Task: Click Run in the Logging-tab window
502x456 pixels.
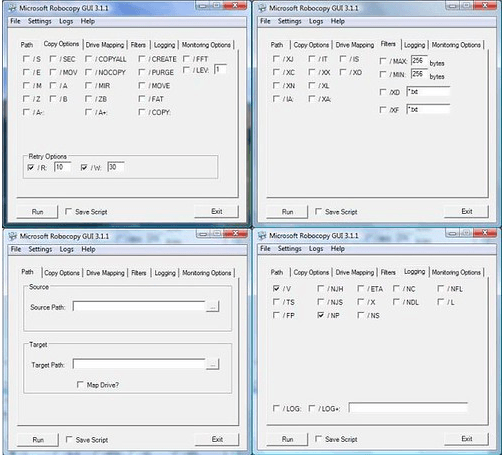Action: pyautogui.click(x=287, y=439)
